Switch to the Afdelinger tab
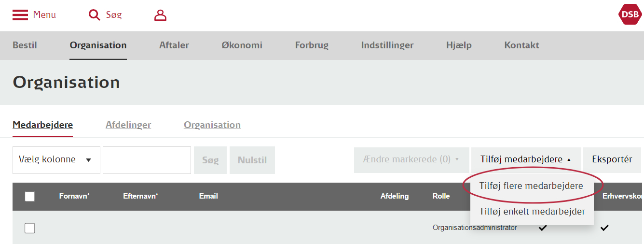644x244 pixels. [x=128, y=125]
